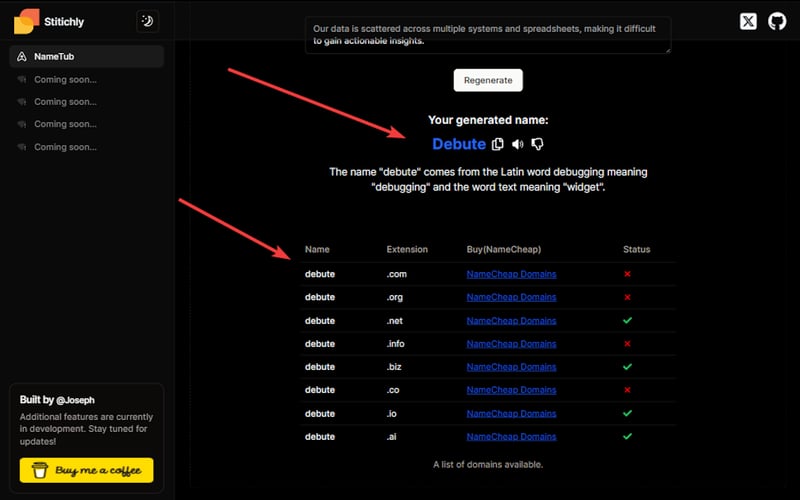
Task: Click the .net extension cell
Action: (x=394, y=320)
